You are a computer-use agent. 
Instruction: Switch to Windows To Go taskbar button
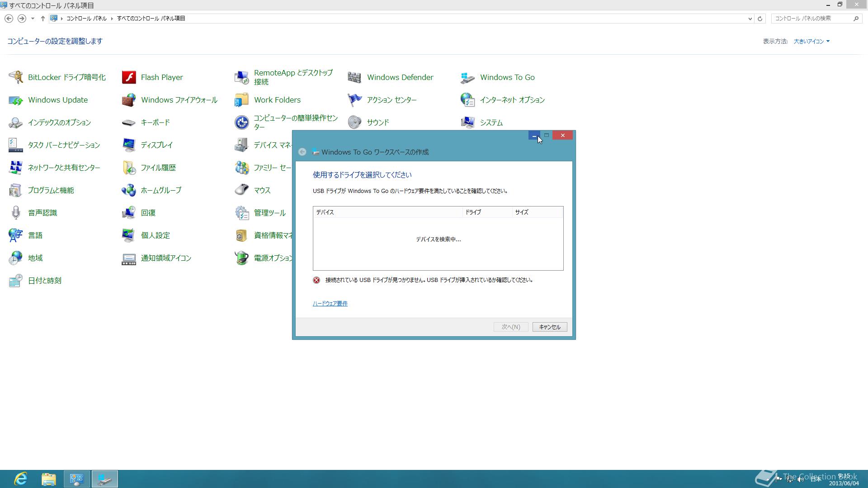click(x=105, y=479)
